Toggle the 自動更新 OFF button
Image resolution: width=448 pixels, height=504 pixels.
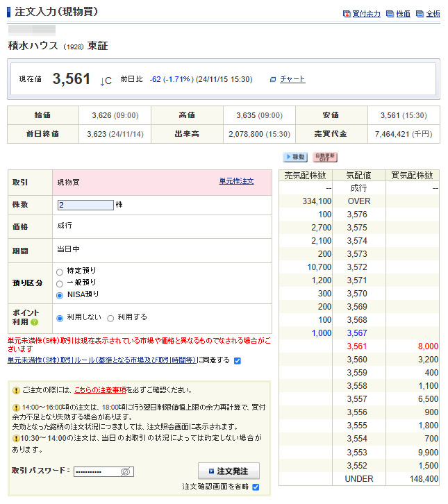324,158
